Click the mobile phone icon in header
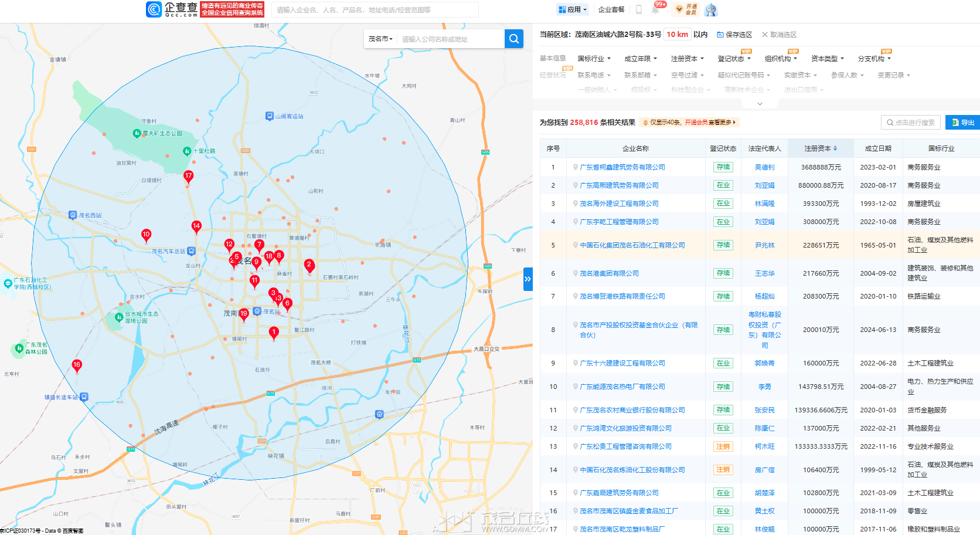This screenshot has width=980, height=535. click(639, 9)
